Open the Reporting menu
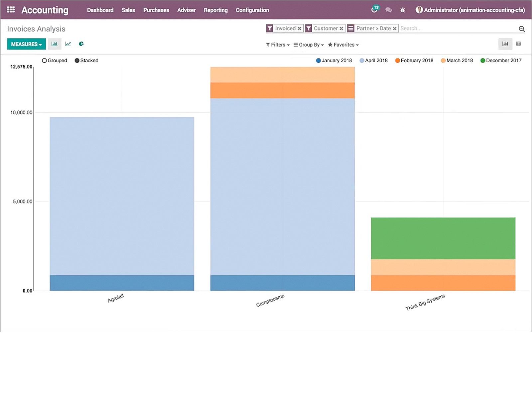Image resolution: width=532 pixels, height=399 pixels. [x=215, y=10]
